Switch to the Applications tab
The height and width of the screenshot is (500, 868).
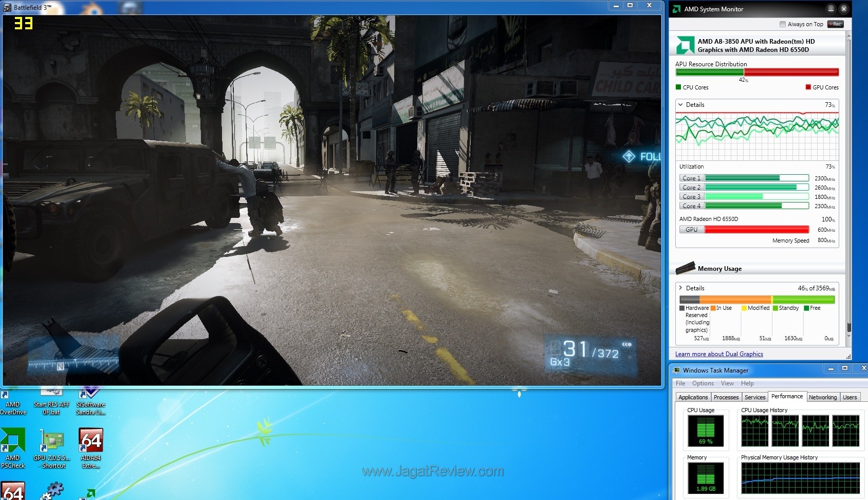(x=693, y=397)
